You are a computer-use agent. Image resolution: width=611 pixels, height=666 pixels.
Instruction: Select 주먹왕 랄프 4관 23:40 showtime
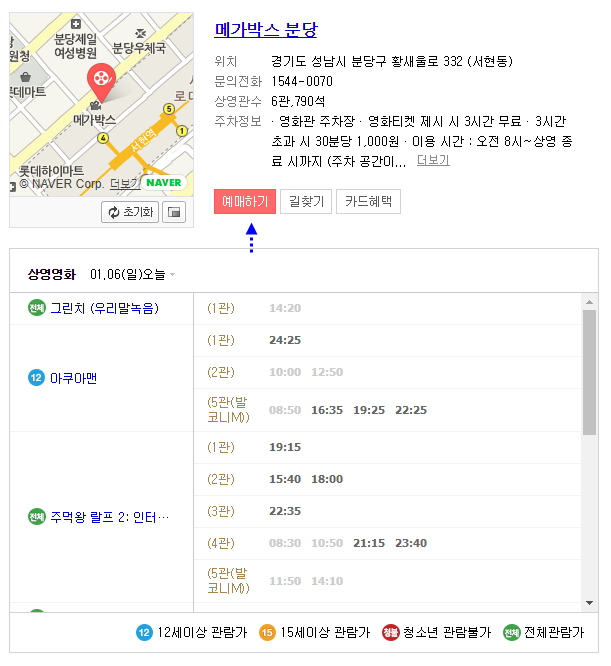coord(411,543)
